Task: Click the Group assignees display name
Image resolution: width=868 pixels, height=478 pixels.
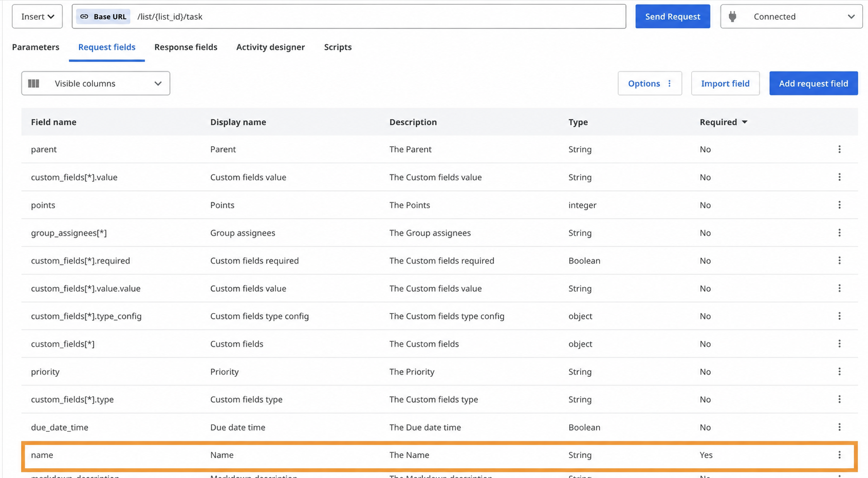Action: pos(243,233)
